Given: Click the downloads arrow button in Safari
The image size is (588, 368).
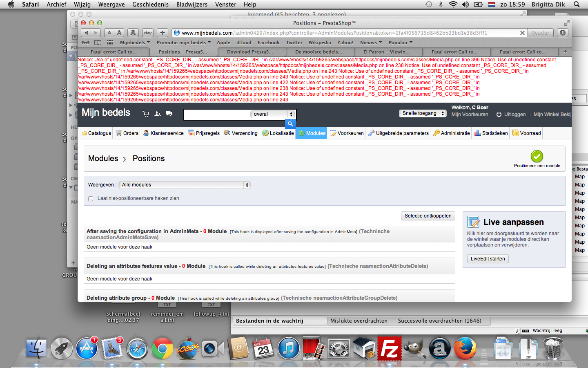Looking at the screenshot, I should [563, 33].
